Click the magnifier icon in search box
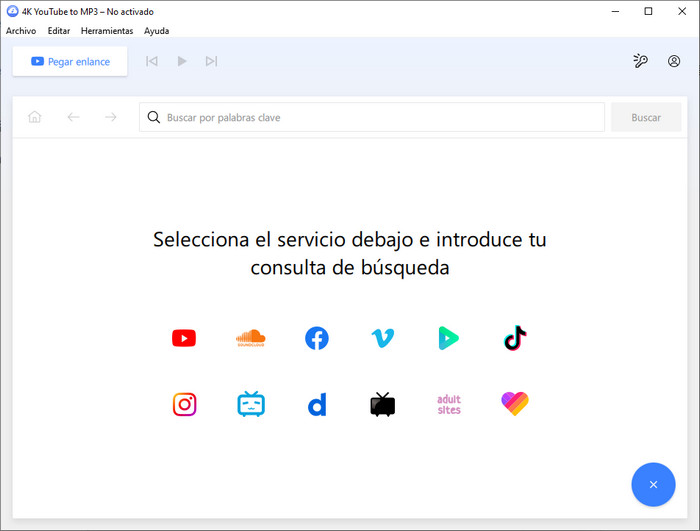 pos(154,117)
